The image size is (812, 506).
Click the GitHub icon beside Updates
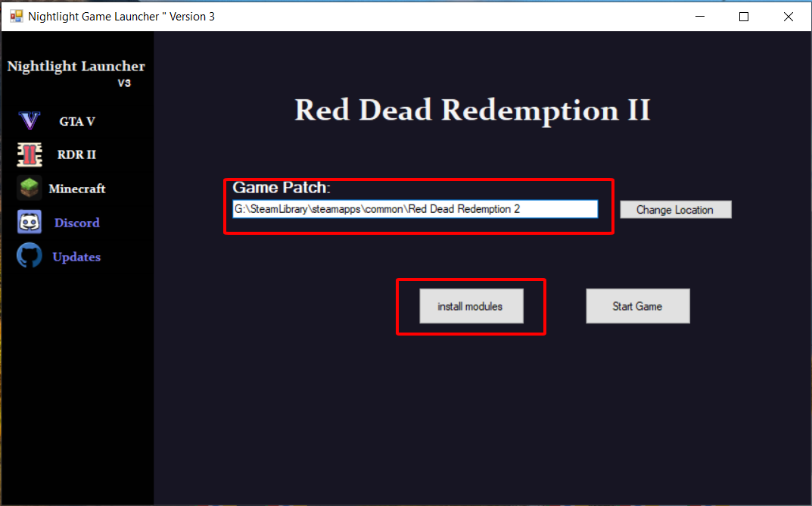[29, 257]
